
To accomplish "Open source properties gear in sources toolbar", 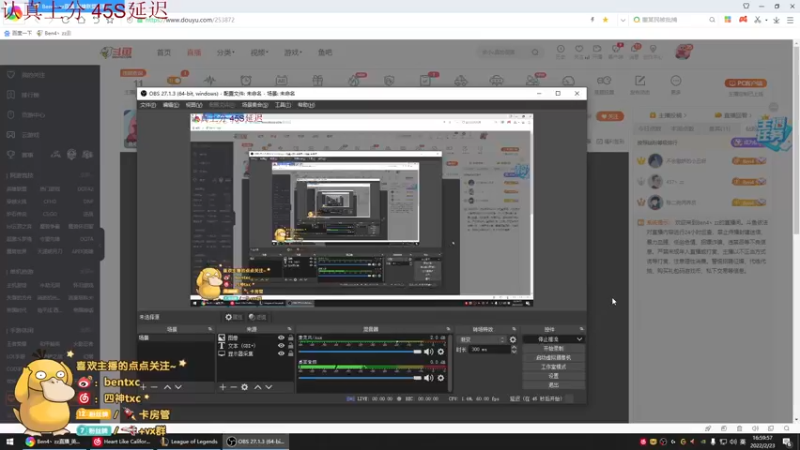I will [244, 387].
